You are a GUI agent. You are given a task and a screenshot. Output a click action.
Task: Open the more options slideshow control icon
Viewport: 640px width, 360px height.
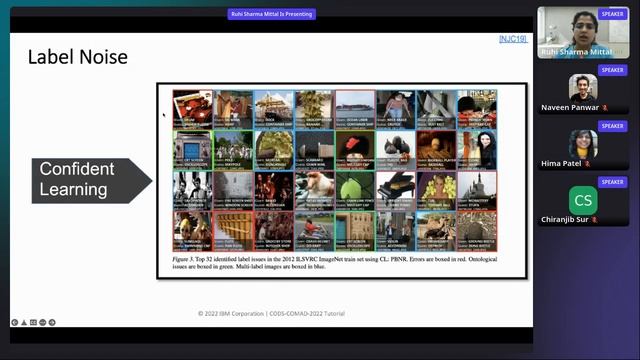42,322
